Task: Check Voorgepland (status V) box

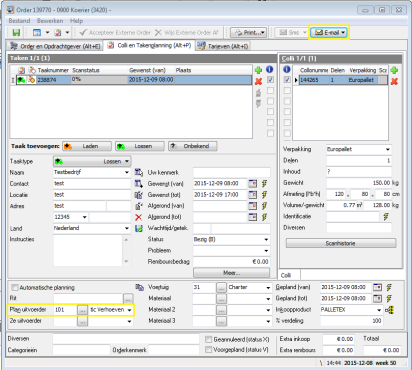Action: [x=209, y=350]
